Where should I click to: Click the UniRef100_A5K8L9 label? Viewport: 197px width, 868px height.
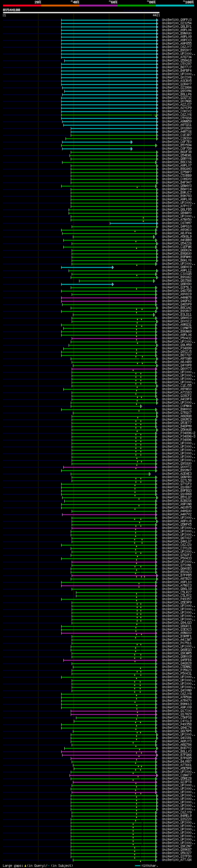tap(176, 237)
